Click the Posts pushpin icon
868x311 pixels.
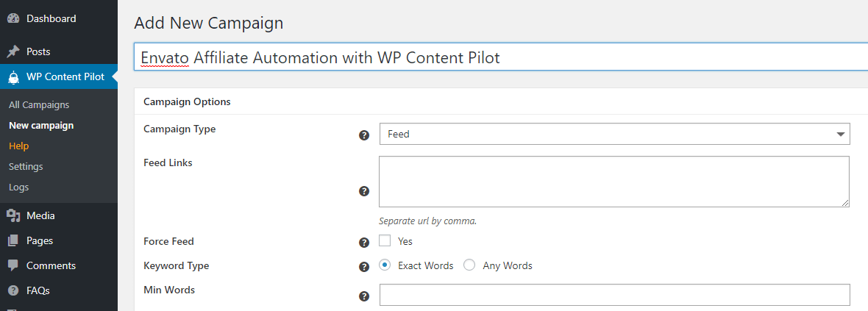tap(13, 52)
